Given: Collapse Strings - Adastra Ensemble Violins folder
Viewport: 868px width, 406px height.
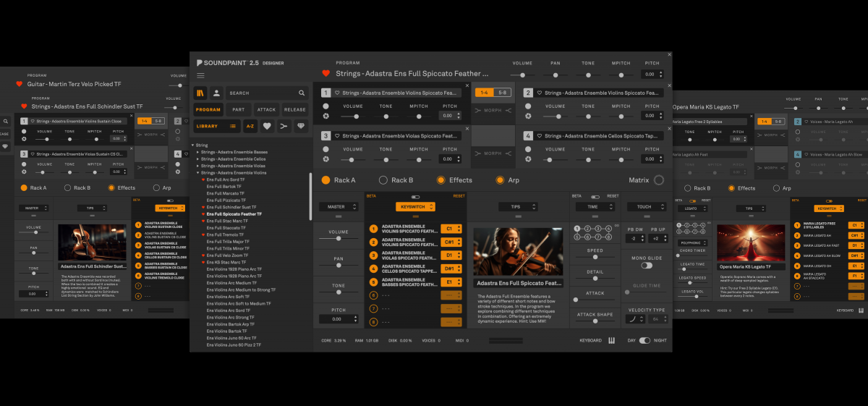Looking at the screenshot, I should tap(198, 173).
